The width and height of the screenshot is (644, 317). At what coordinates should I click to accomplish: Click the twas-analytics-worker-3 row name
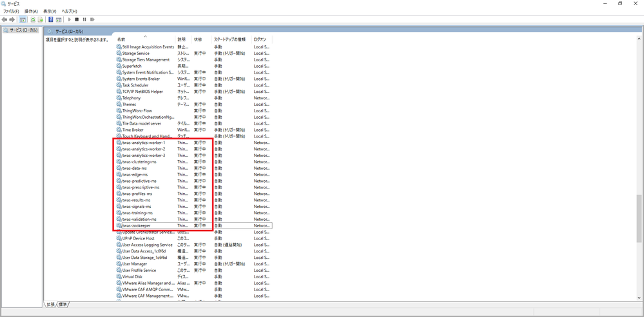[144, 156]
